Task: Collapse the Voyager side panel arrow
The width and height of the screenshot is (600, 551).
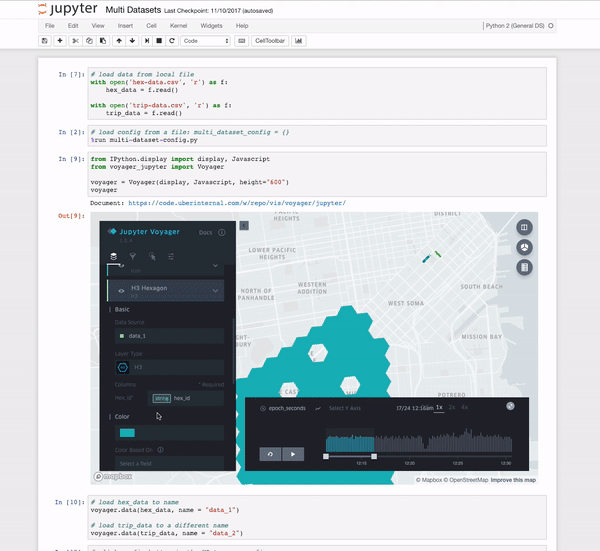Action: (x=244, y=225)
